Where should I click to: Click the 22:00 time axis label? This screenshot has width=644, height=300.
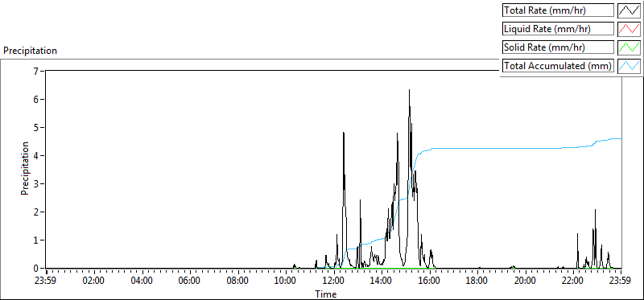click(573, 282)
